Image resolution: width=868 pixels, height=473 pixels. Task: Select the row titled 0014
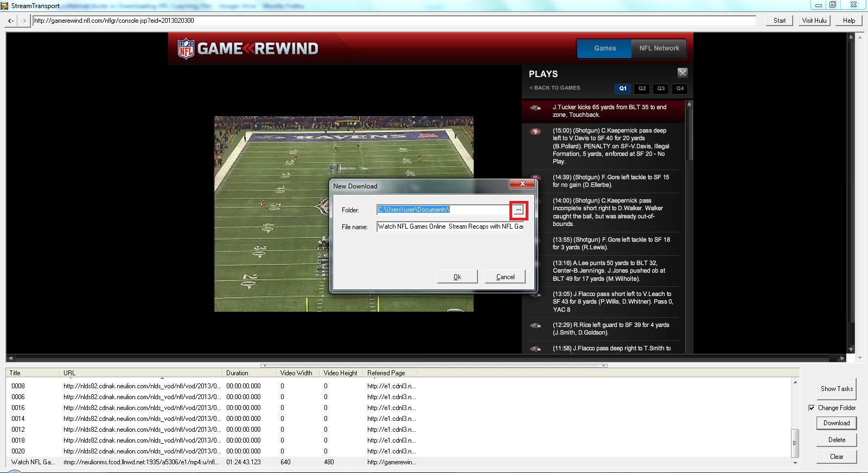(399, 419)
